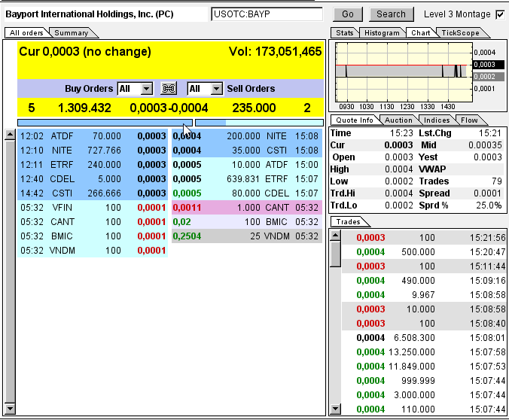Click order book scrollbar down arrow
The width and height of the screenshot is (509, 420).
[10, 409]
